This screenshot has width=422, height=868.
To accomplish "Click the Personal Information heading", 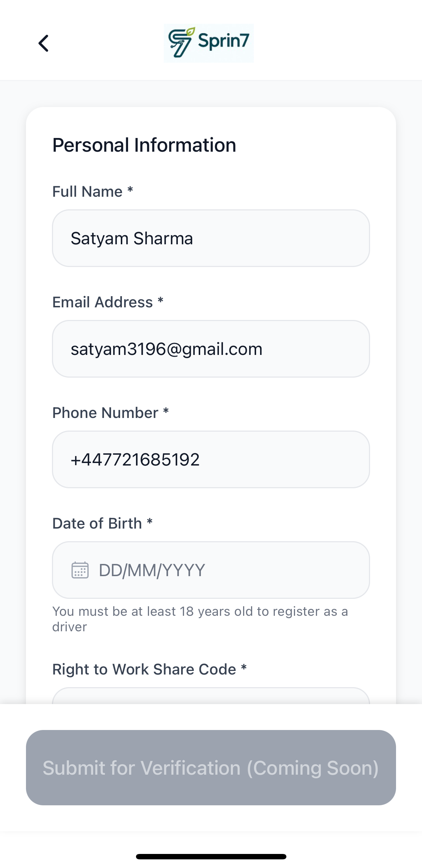I will coord(144,145).
